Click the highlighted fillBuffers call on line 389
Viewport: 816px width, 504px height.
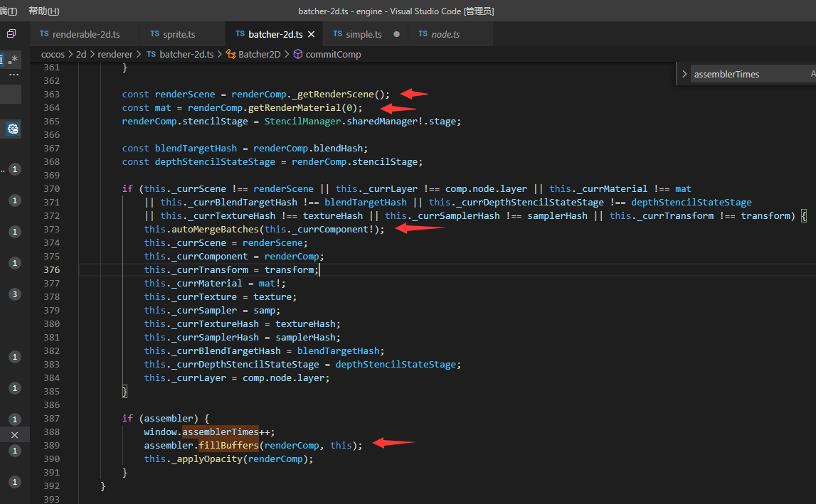pos(228,445)
